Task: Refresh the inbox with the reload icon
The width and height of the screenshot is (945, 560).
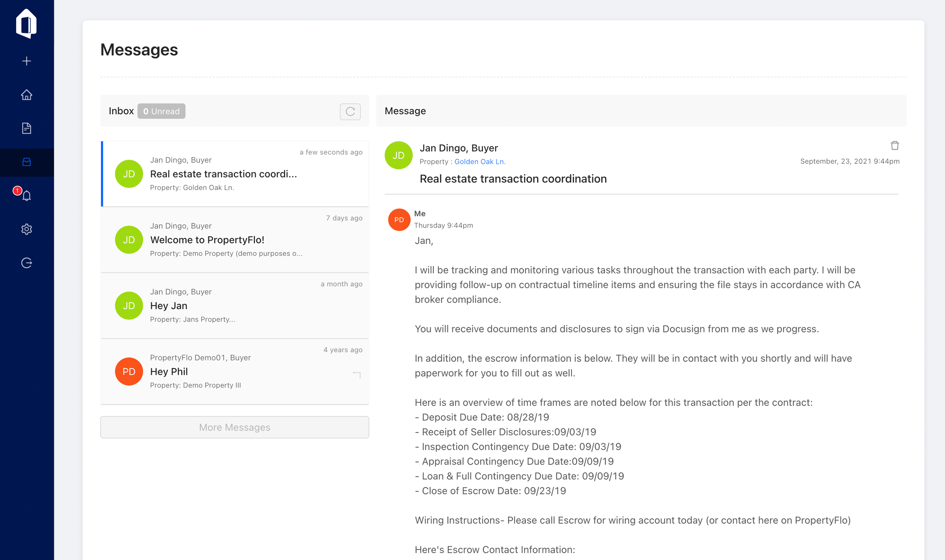Action: click(350, 111)
